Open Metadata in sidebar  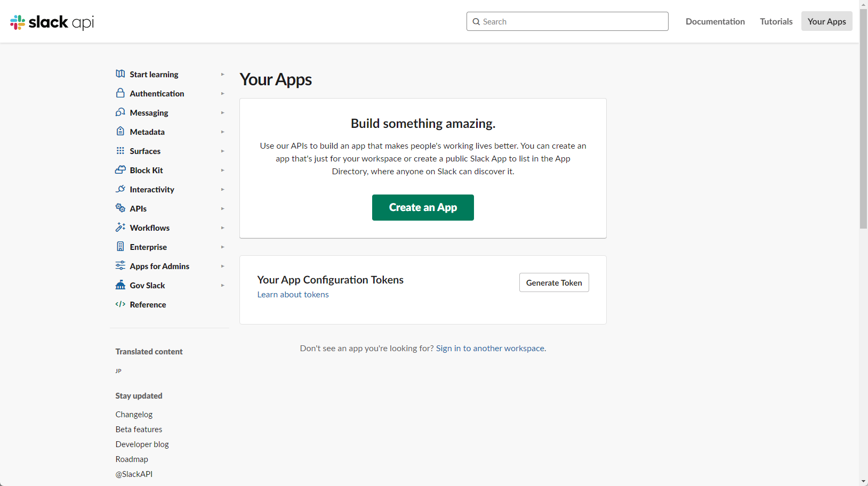[x=147, y=132]
